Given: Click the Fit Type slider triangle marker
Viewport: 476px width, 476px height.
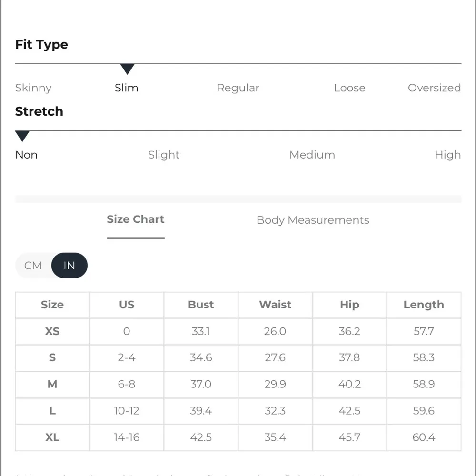Looking at the screenshot, I should point(127,69).
